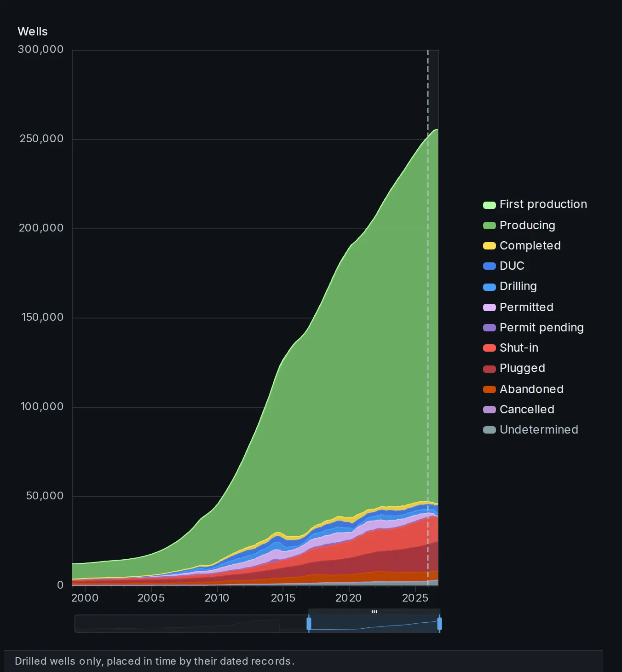Viewport: 622px width, 672px height.
Task: Click the 150,000 y-axis label
Action: (x=42, y=318)
